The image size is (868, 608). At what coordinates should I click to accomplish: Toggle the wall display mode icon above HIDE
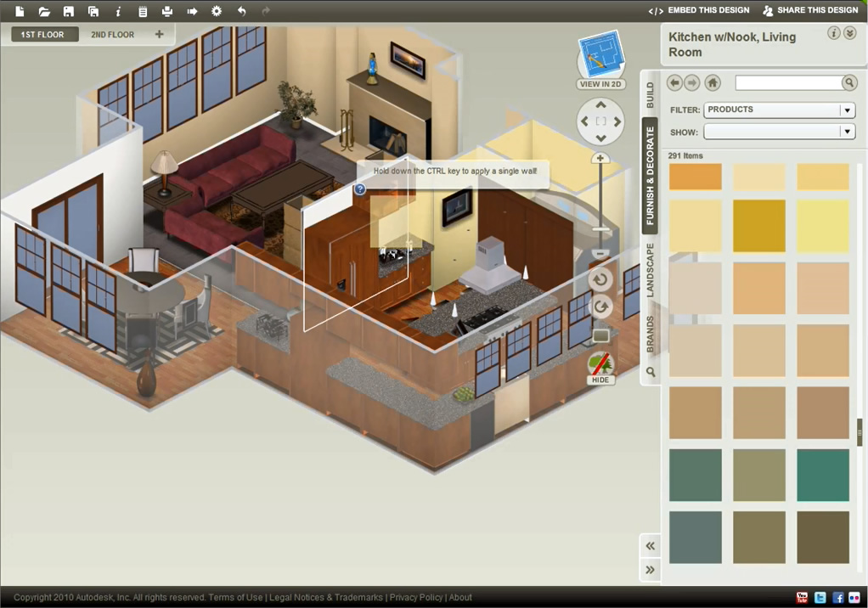coord(600,335)
